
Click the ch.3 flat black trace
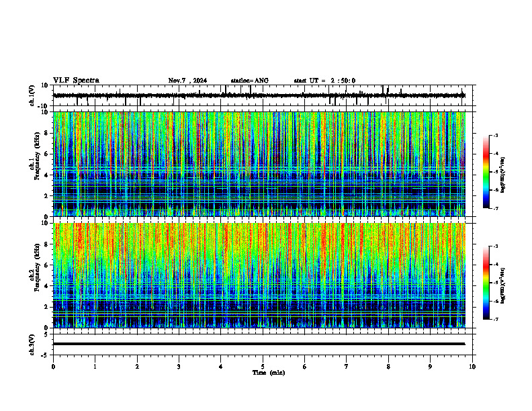click(x=259, y=344)
